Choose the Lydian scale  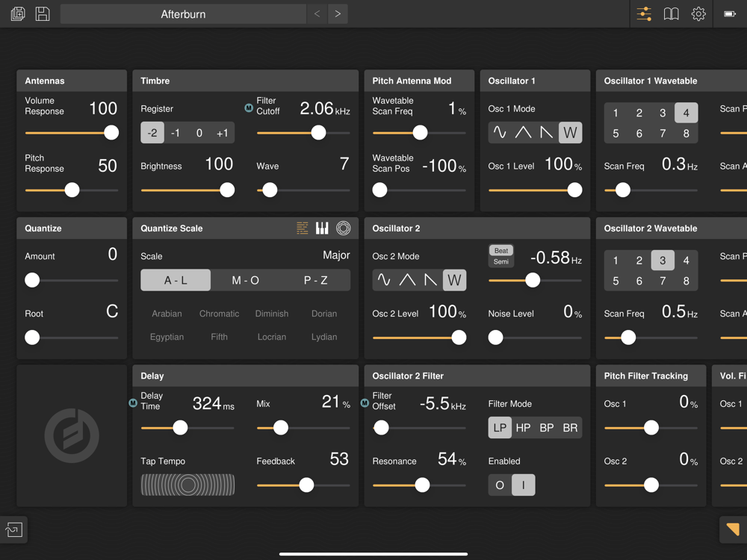pos(324,337)
